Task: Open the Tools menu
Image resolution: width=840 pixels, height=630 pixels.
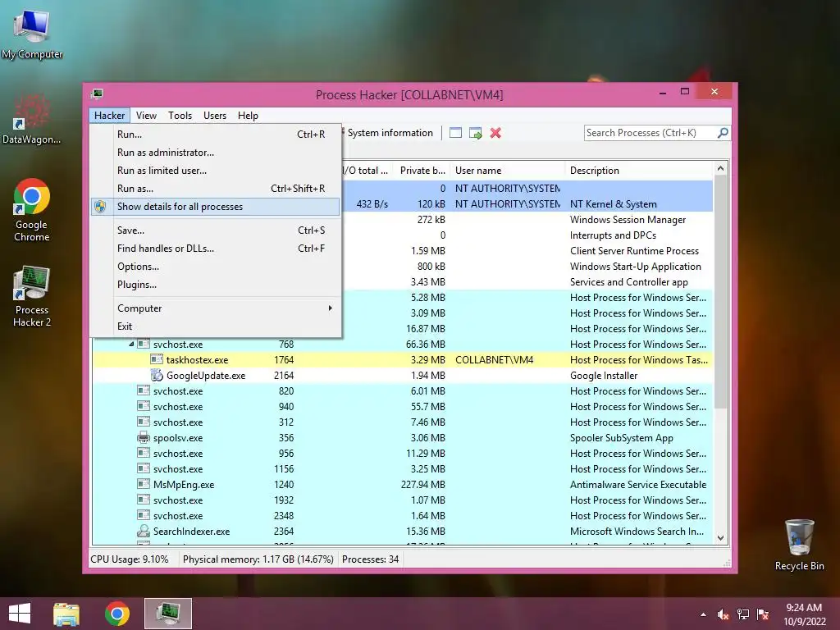Action: (180, 116)
